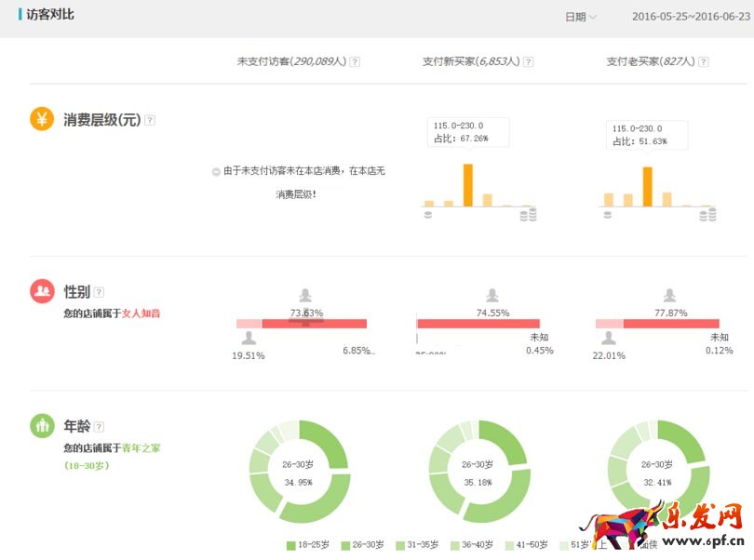
Task: Open help icon next to 未支付访客
Action: (x=355, y=62)
